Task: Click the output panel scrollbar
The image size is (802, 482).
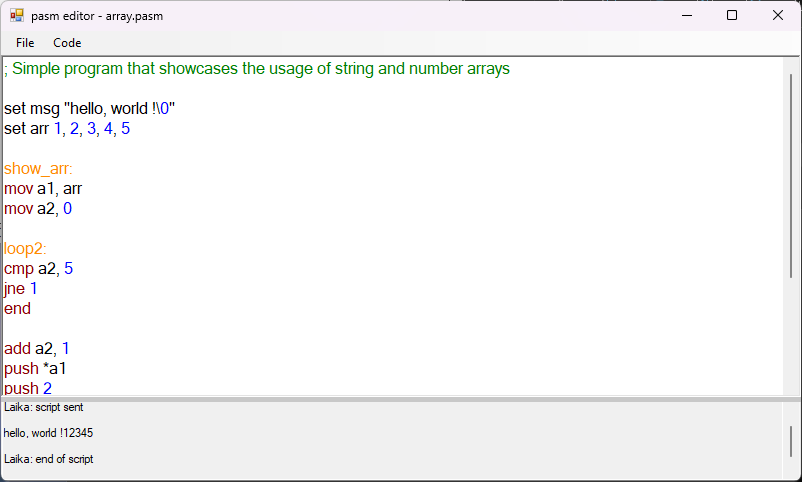Action: [x=791, y=440]
